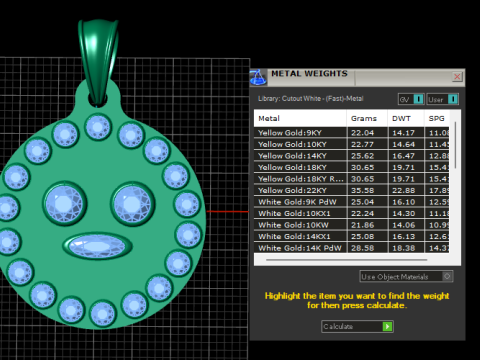Click the Metal Weights flask icon
Screen dimensions: 480x360
[258, 77]
